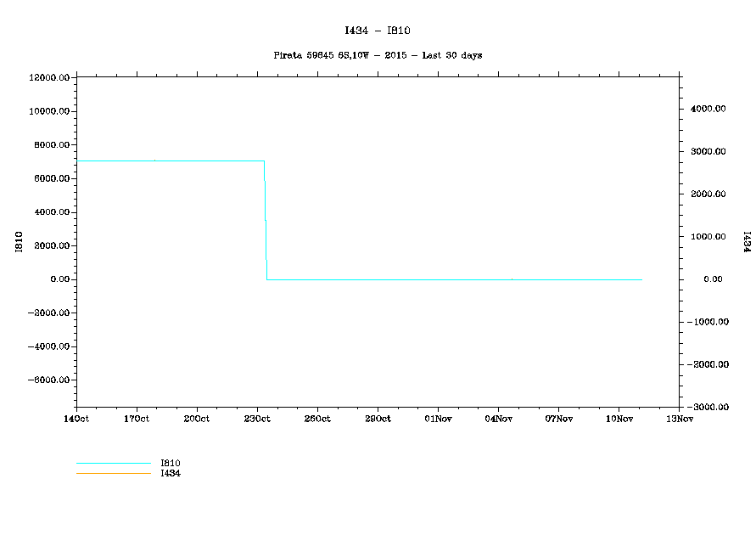Screen dimensions: 756x535
Task: Select the 23Oct date on x-axis
Action: click(x=257, y=419)
